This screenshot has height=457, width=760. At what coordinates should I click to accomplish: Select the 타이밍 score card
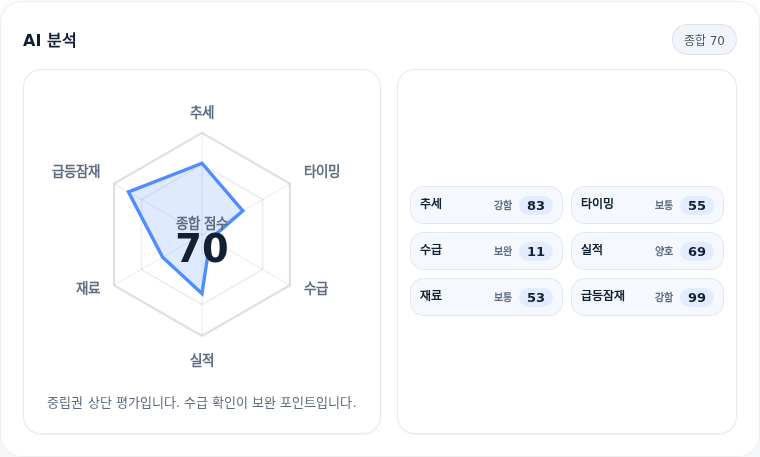tap(647, 205)
